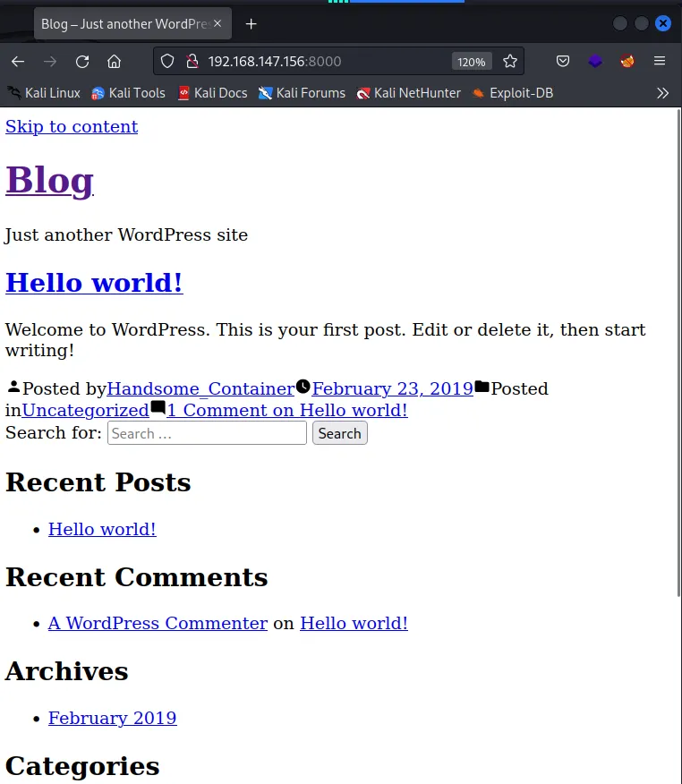Viewport: 682px width, 784px height.
Task: View author Handsome_Container's posts
Action: pos(201,389)
